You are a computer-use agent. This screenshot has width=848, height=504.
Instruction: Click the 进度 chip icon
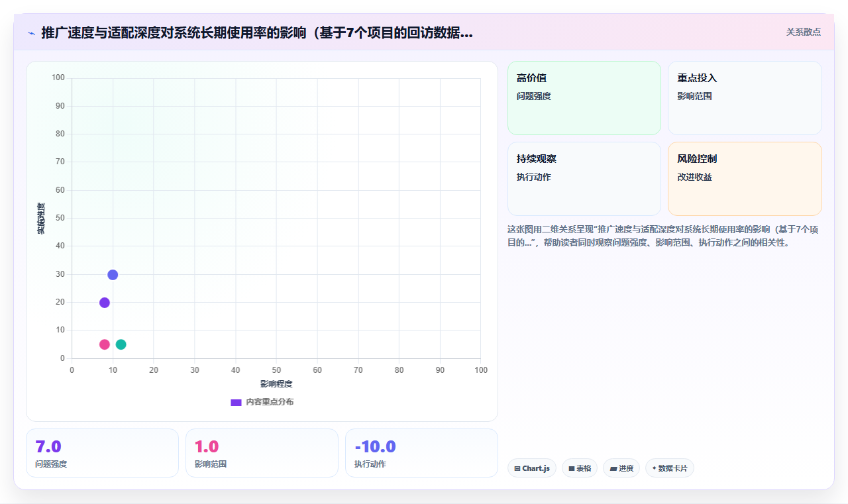(613, 468)
